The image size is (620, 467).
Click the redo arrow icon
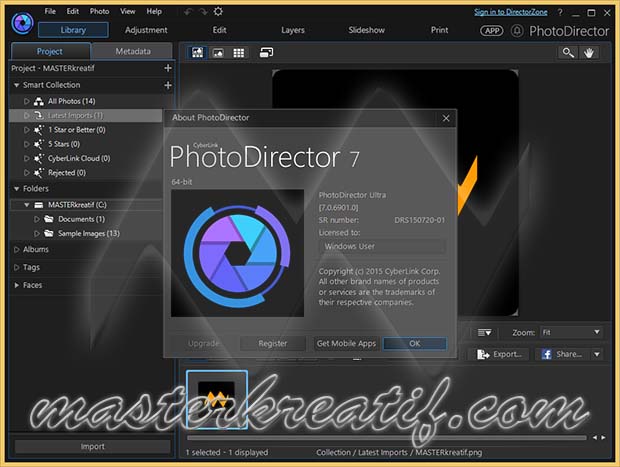203,12
